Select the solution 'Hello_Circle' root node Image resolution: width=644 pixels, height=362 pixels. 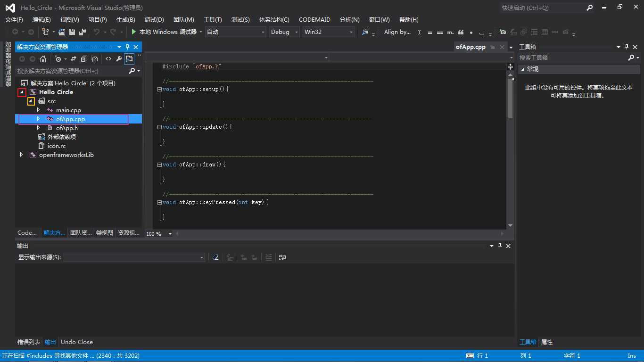coord(73,83)
